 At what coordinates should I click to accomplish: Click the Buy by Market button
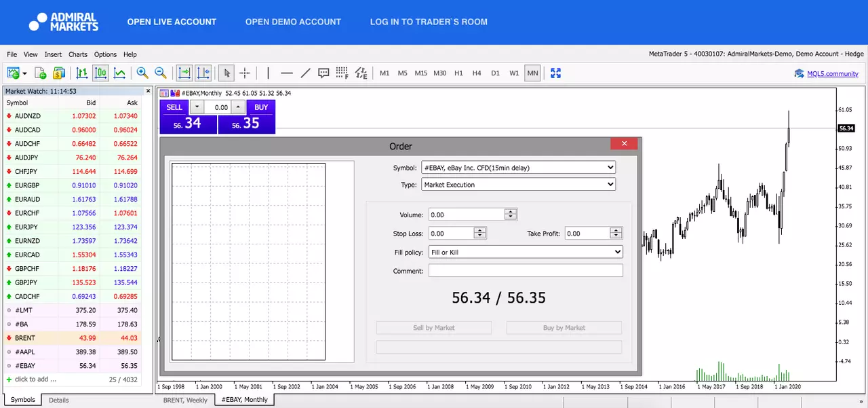point(564,328)
